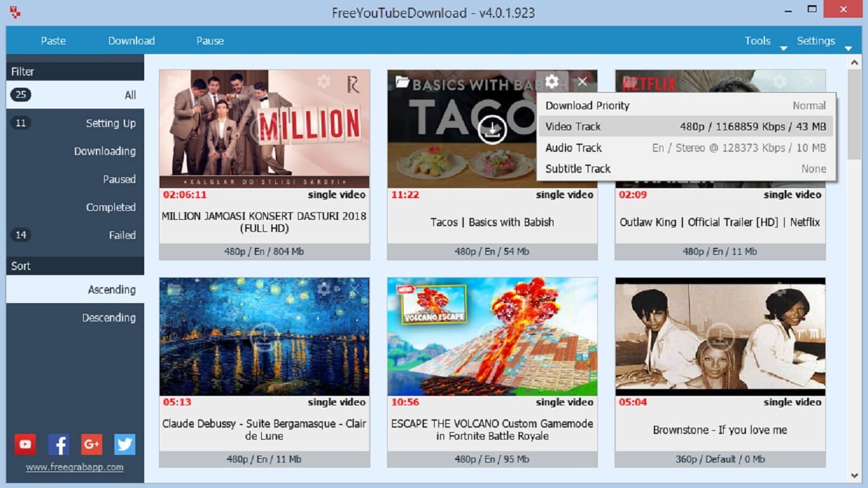Choose Ascending sort order
Viewport: 868px width, 488px height.
pyautogui.click(x=75, y=289)
